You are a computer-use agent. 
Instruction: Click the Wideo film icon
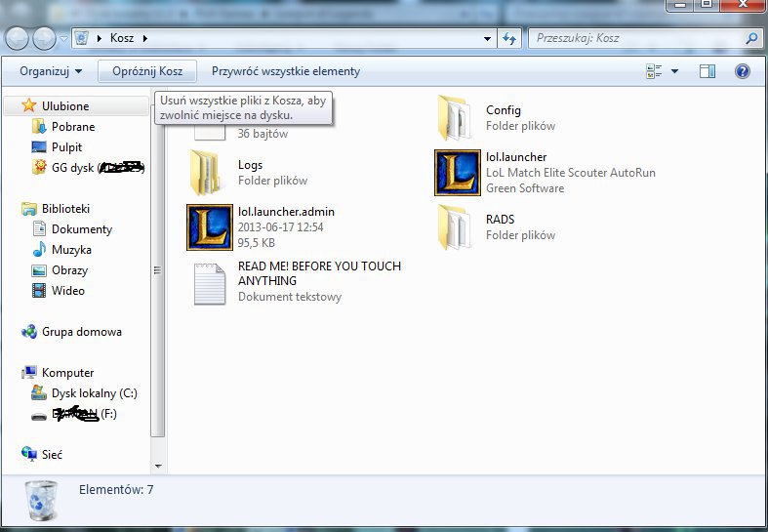click(x=39, y=291)
